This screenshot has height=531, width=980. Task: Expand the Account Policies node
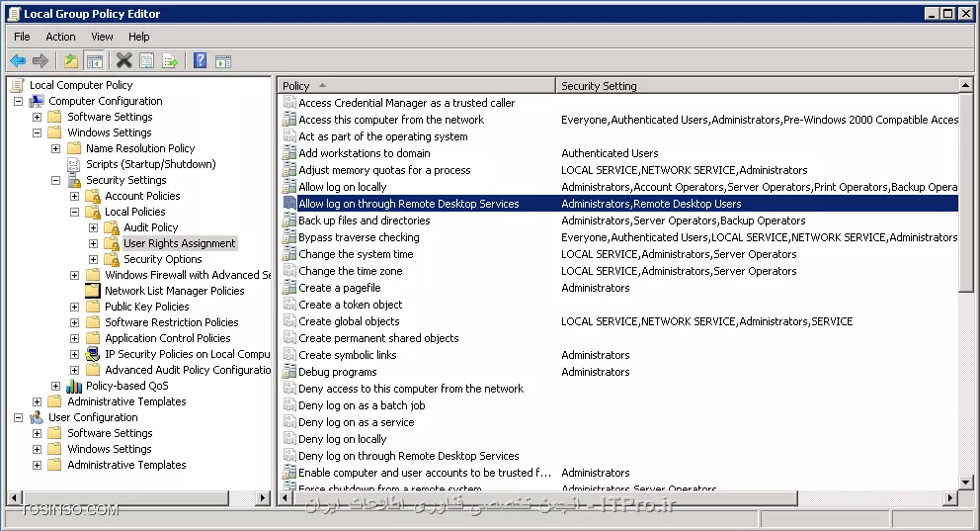pyautogui.click(x=74, y=197)
